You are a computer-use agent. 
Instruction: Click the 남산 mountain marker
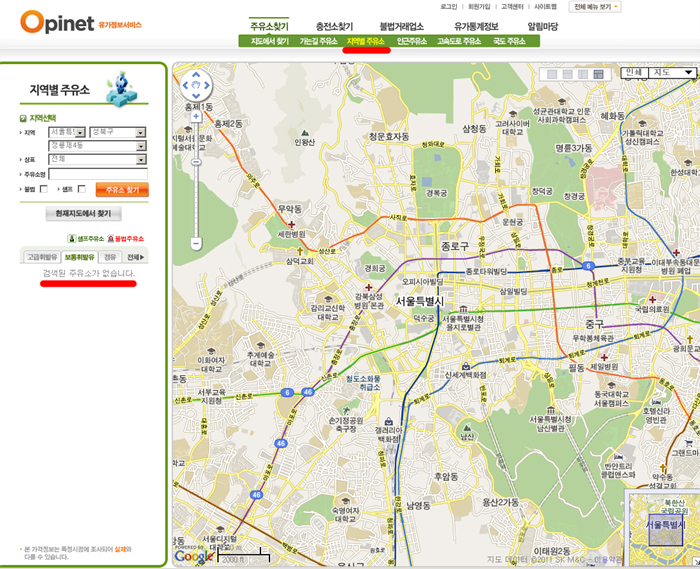467,427
